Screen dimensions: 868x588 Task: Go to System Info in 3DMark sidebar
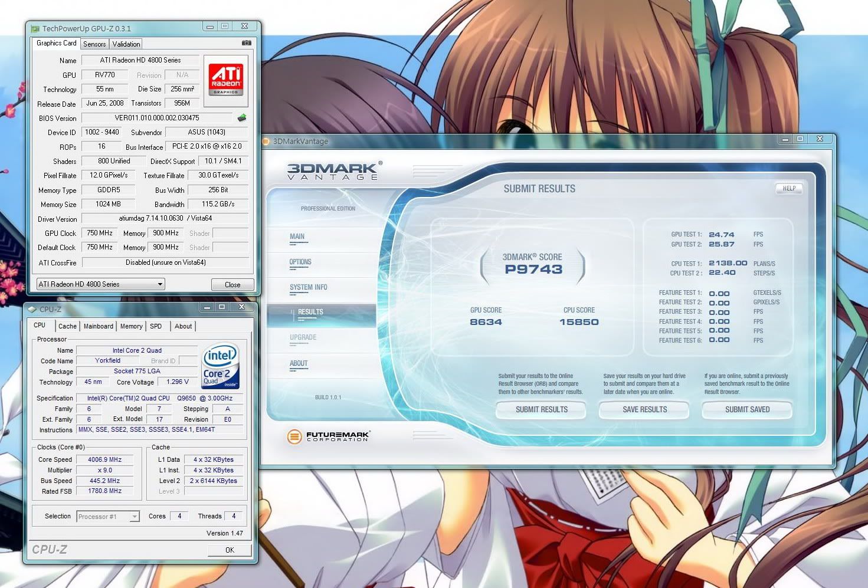click(308, 287)
